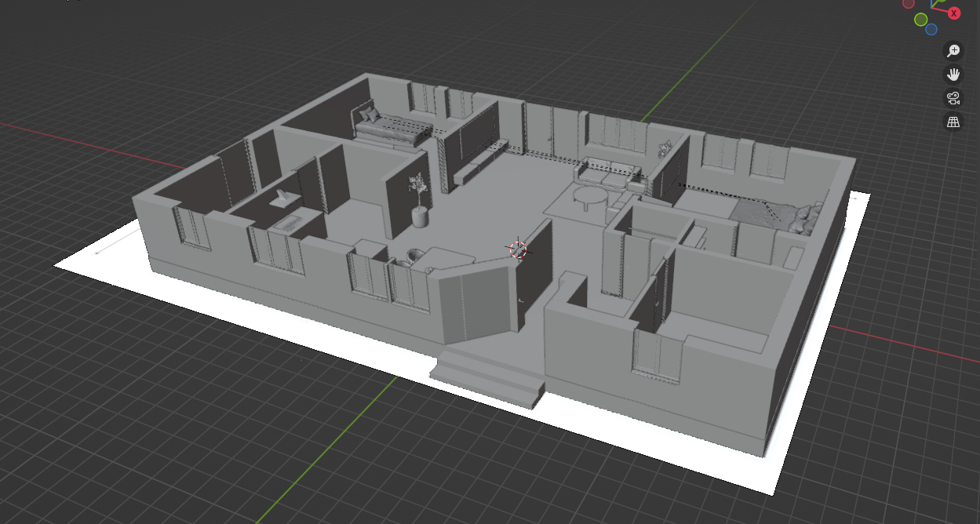
Task: Click the blue negative Z axis circle
Action: point(931,30)
